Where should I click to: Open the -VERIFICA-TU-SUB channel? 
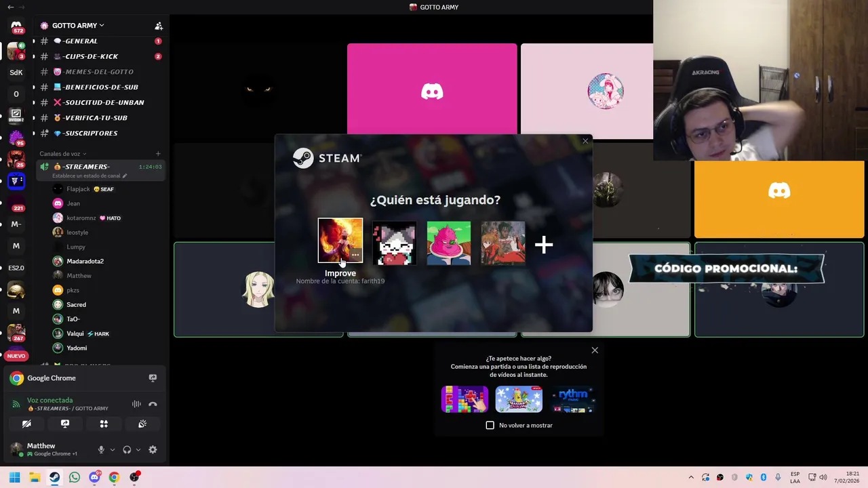[x=100, y=118]
